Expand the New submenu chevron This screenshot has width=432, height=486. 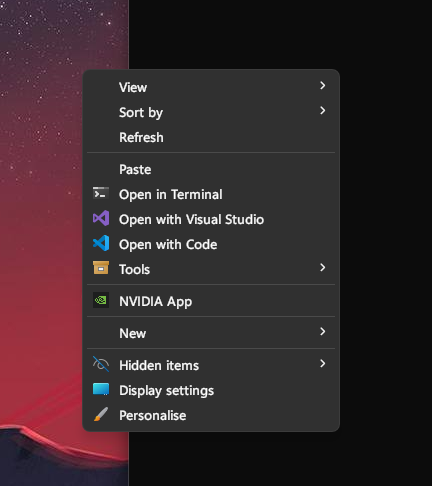point(322,331)
